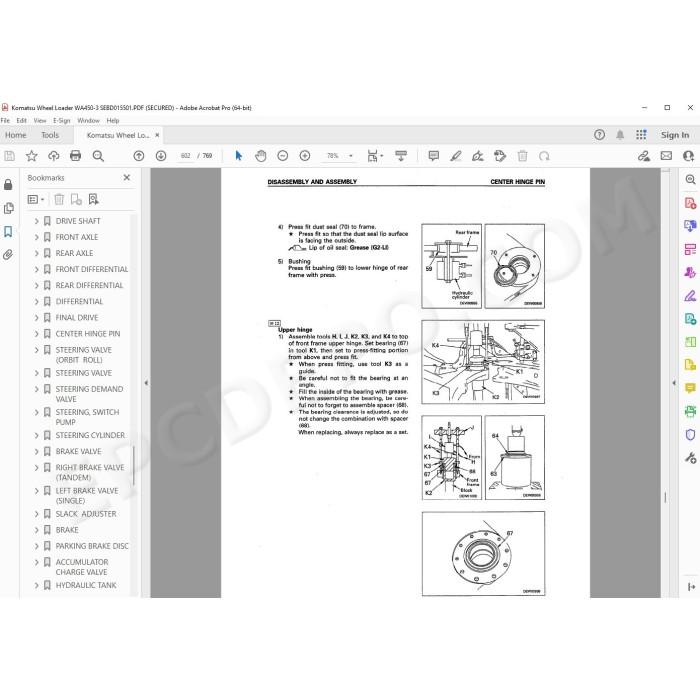Activate the hand pan tool
The width and height of the screenshot is (700, 700).
[261, 156]
